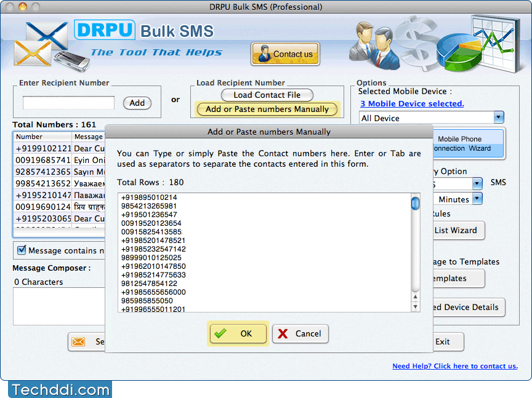Click number 985985855050 in the dialog list

click(147, 301)
